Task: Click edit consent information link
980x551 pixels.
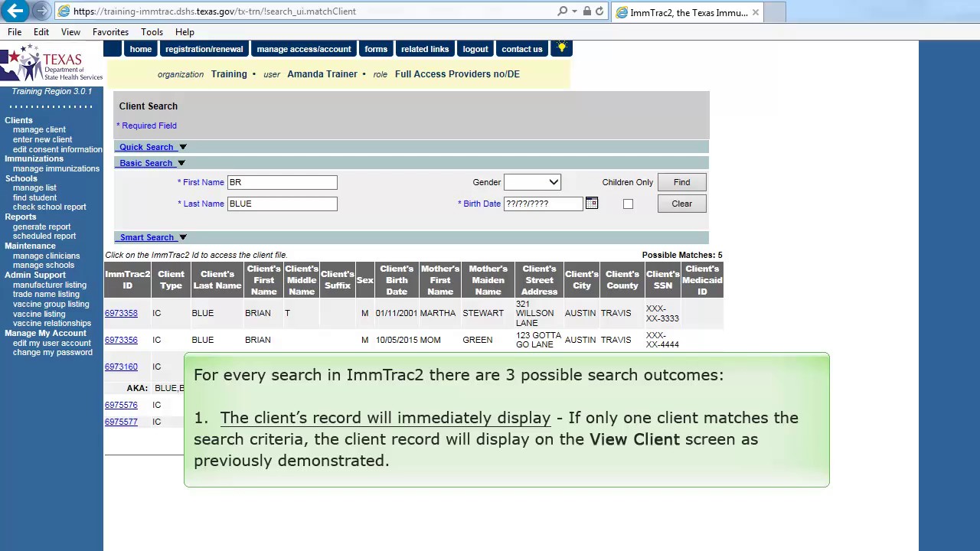Action: coord(57,149)
